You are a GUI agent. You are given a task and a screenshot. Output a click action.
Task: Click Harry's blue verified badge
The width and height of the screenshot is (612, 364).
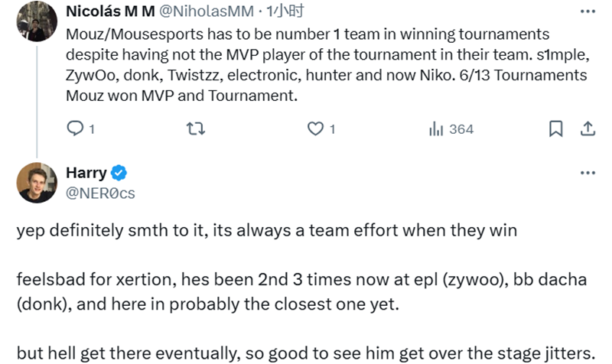point(120,173)
